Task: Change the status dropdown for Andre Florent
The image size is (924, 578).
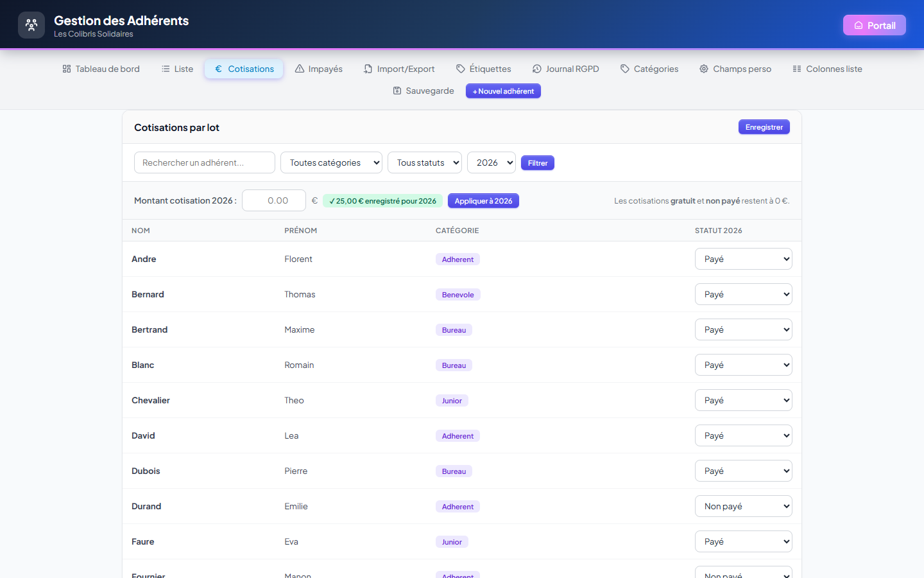Action: pos(744,259)
